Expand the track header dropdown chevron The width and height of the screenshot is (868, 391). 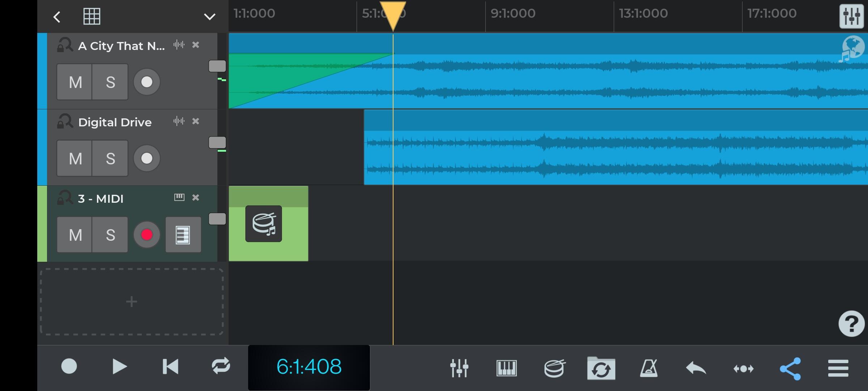(x=209, y=17)
